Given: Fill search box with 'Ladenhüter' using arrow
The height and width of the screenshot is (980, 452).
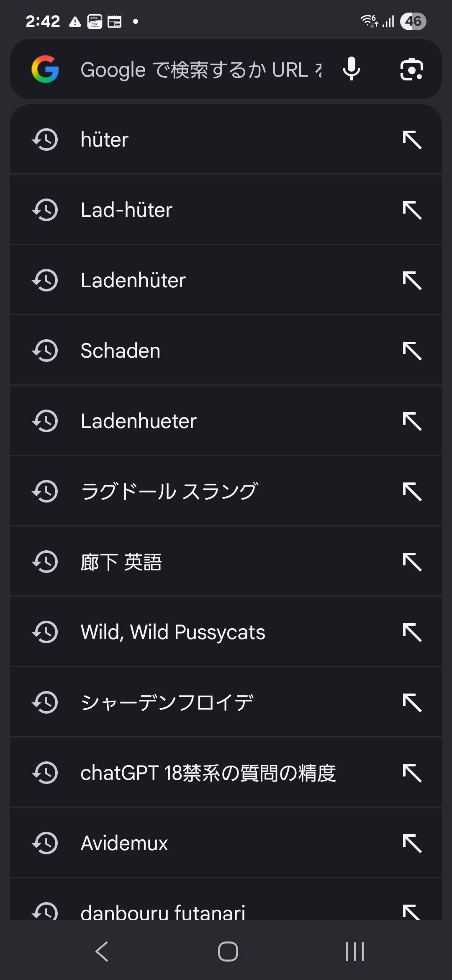Looking at the screenshot, I should click(412, 280).
